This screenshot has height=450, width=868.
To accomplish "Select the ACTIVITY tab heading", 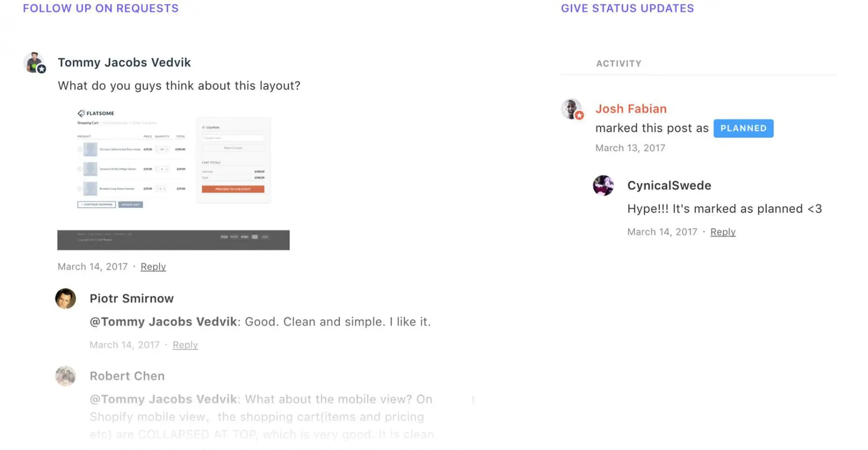I will click(618, 64).
